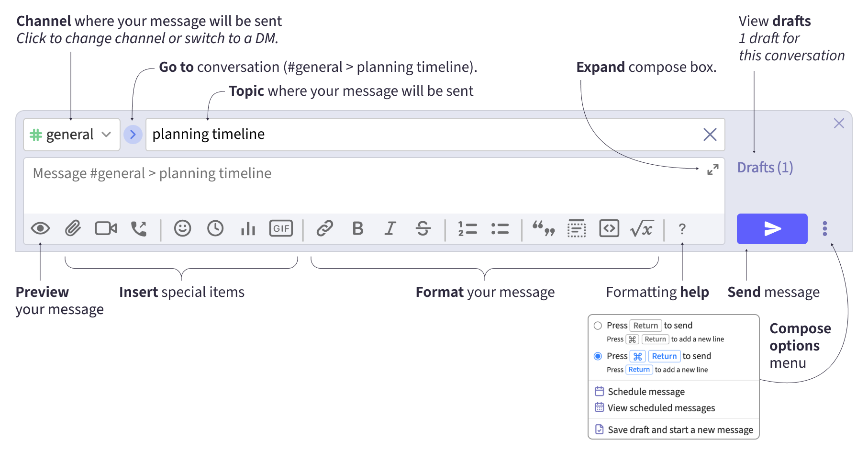Insert a GIF

coord(281,229)
